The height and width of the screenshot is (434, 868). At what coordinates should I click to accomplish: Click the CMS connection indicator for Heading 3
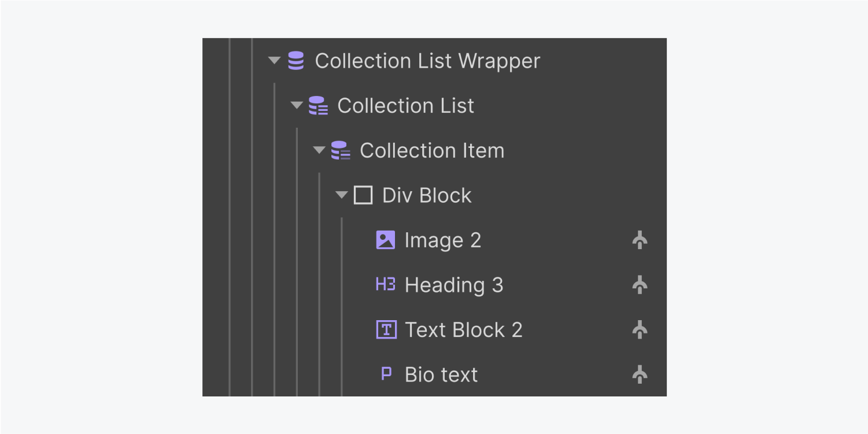click(x=640, y=284)
